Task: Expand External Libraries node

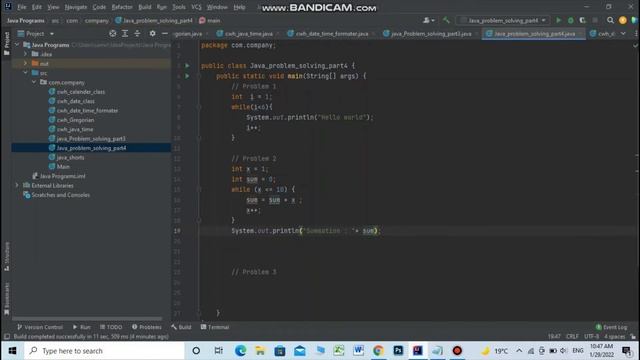Action: [17, 185]
